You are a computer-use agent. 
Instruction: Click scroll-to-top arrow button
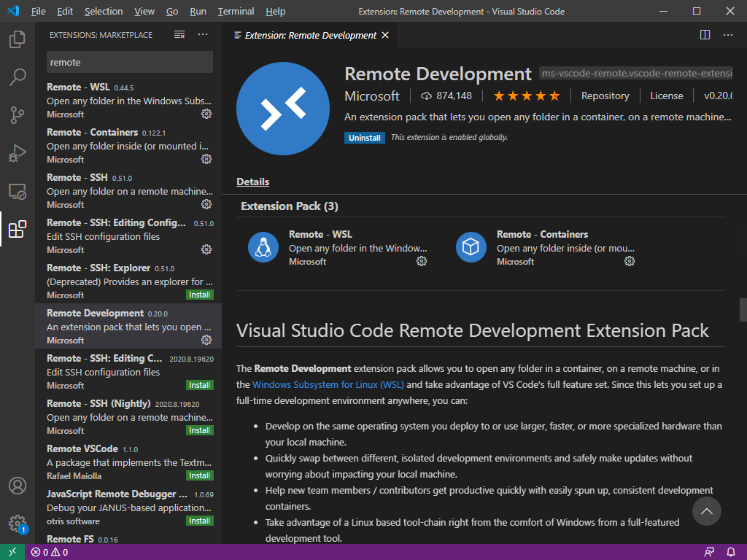[x=706, y=511]
